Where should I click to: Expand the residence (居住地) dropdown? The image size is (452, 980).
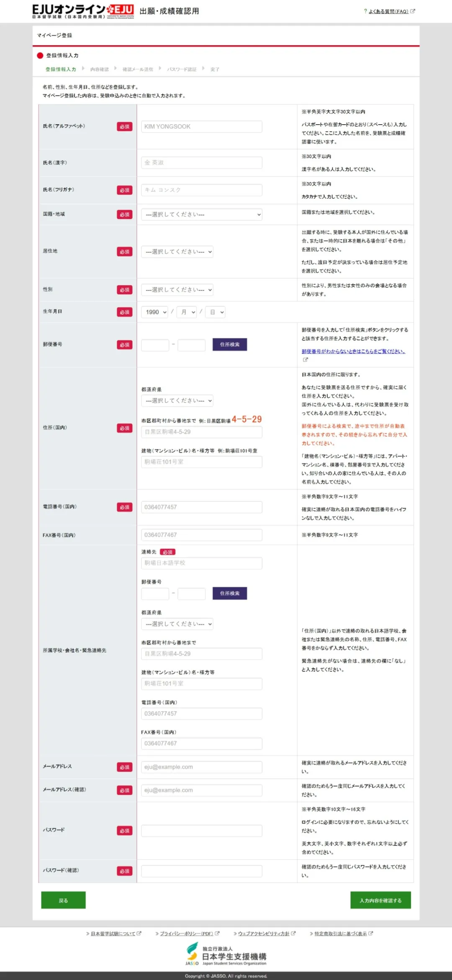click(x=177, y=252)
